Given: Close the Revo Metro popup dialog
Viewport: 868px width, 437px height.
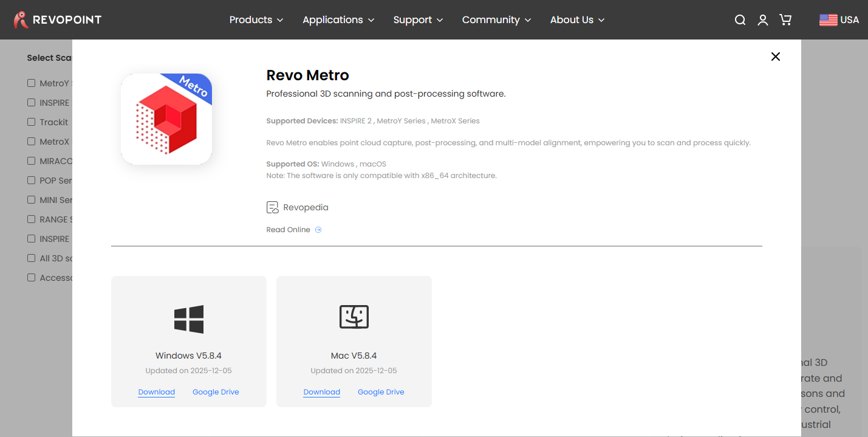Looking at the screenshot, I should tap(775, 57).
